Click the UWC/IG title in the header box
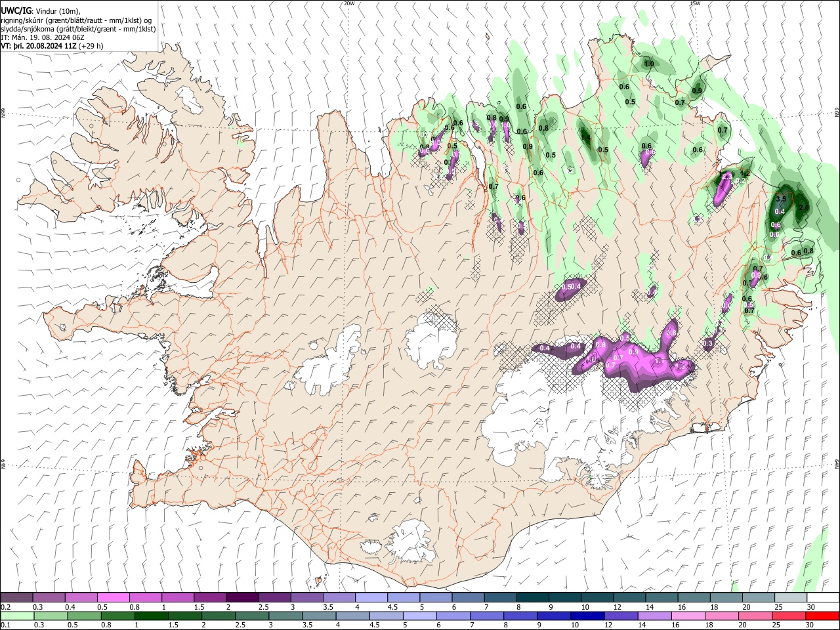This screenshot has height=630, width=840. 15,11
